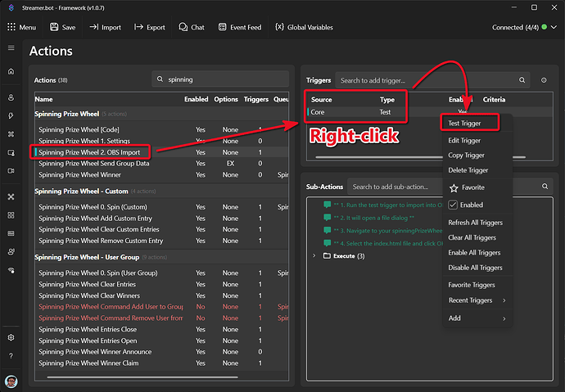565x392 pixels.
Task: Click the Import arrow icon
Action: point(93,27)
